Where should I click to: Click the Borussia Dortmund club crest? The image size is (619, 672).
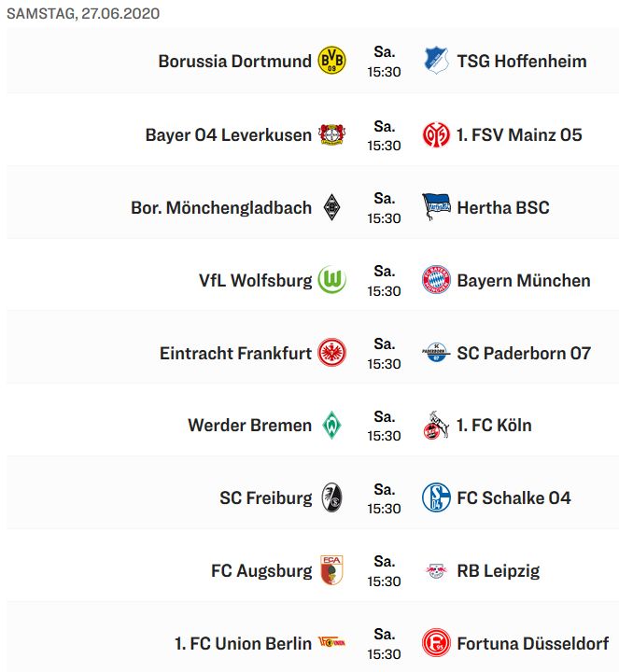point(331,62)
